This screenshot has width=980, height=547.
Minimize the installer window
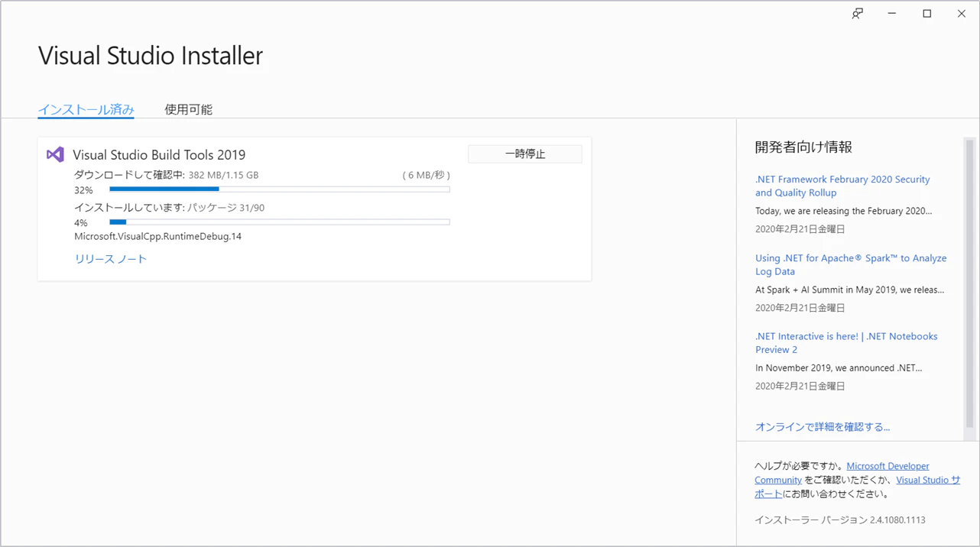(892, 14)
